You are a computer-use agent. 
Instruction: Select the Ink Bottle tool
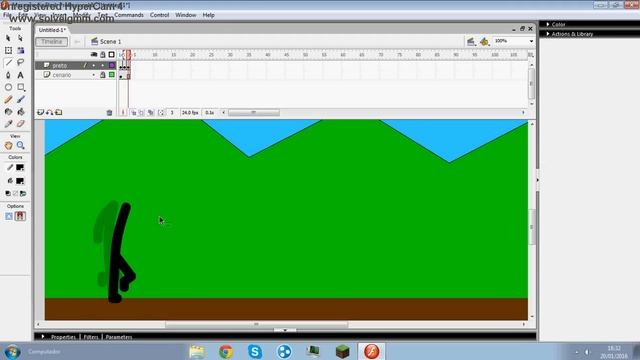(x=8, y=111)
